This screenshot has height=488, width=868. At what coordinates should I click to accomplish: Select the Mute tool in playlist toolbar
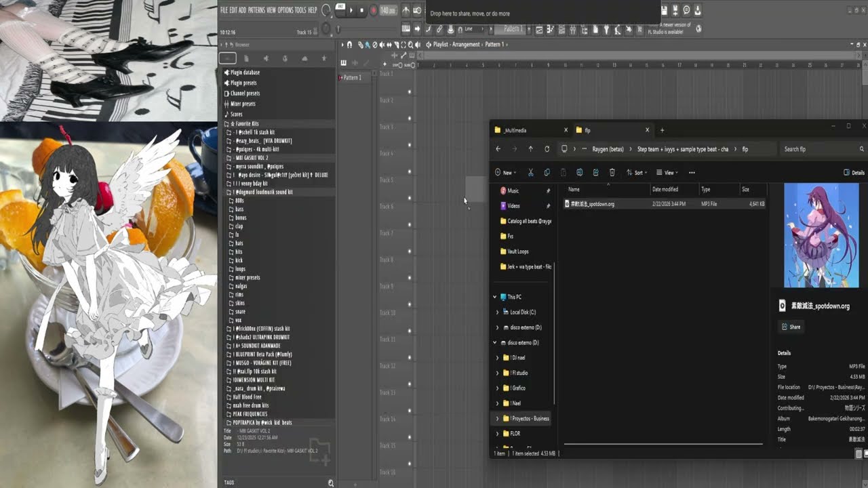tap(382, 45)
